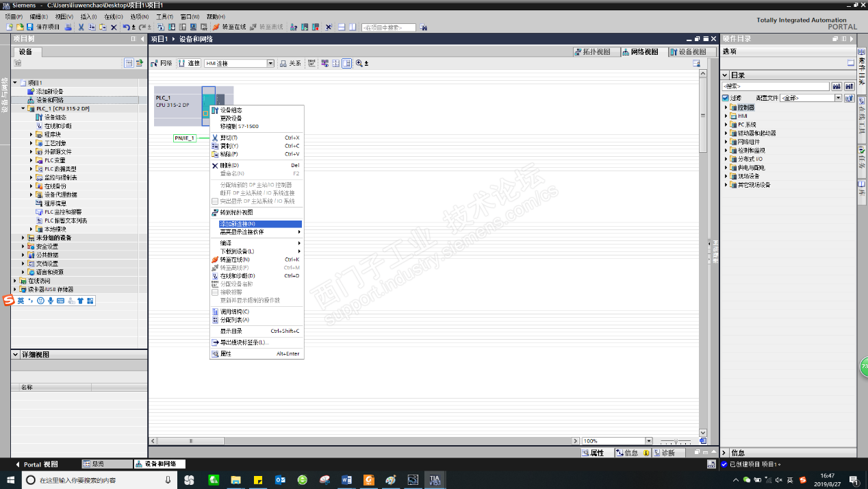The height and width of the screenshot is (489, 868).
Task: Choose 属性 at bottom of context menu
Action: pyautogui.click(x=256, y=353)
